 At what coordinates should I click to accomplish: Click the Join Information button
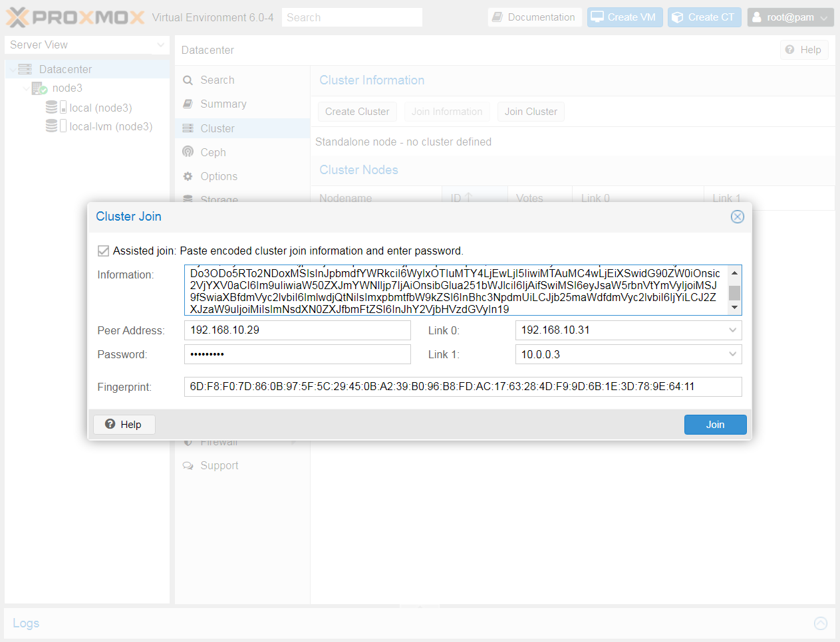pos(447,112)
